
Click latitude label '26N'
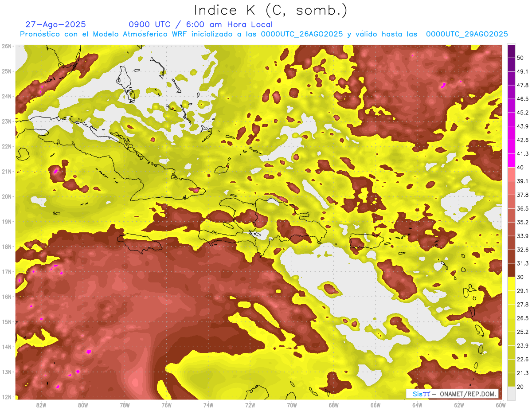[7, 46]
